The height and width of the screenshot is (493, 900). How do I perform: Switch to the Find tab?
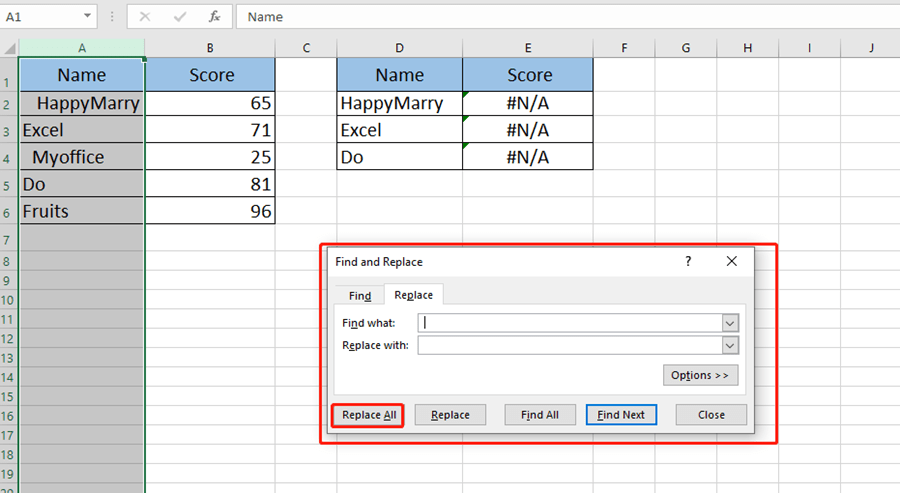click(x=360, y=296)
